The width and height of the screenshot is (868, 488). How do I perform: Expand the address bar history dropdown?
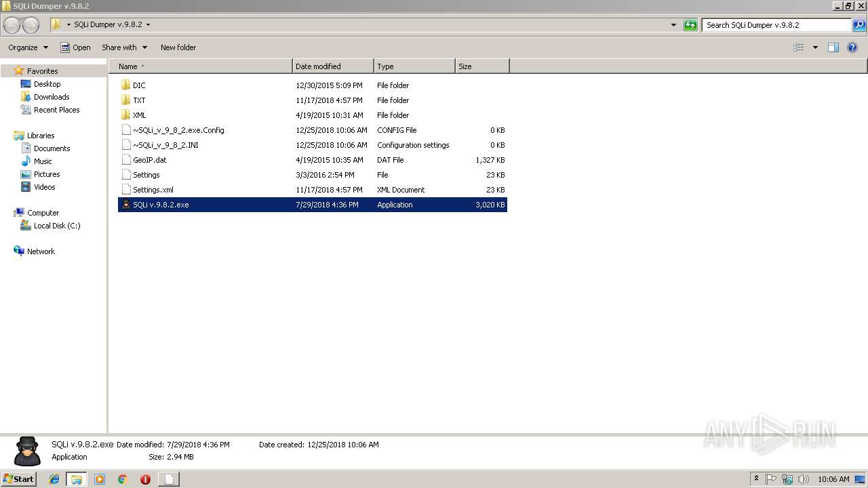pyautogui.click(x=673, y=25)
